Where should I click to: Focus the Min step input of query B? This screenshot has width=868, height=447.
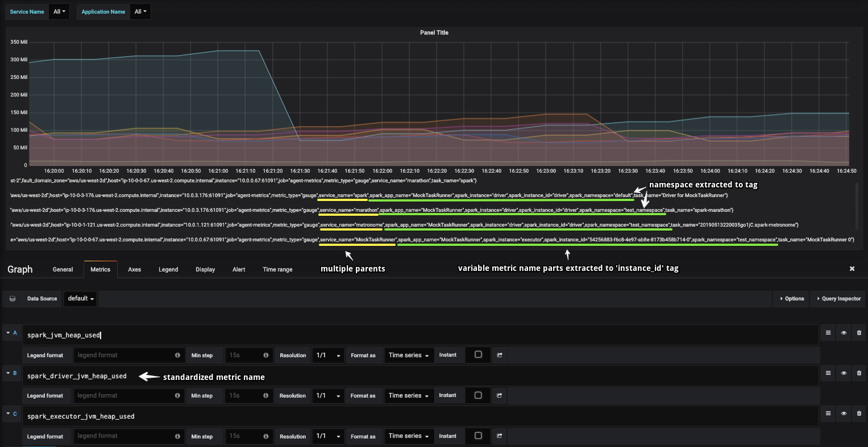coord(248,395)
